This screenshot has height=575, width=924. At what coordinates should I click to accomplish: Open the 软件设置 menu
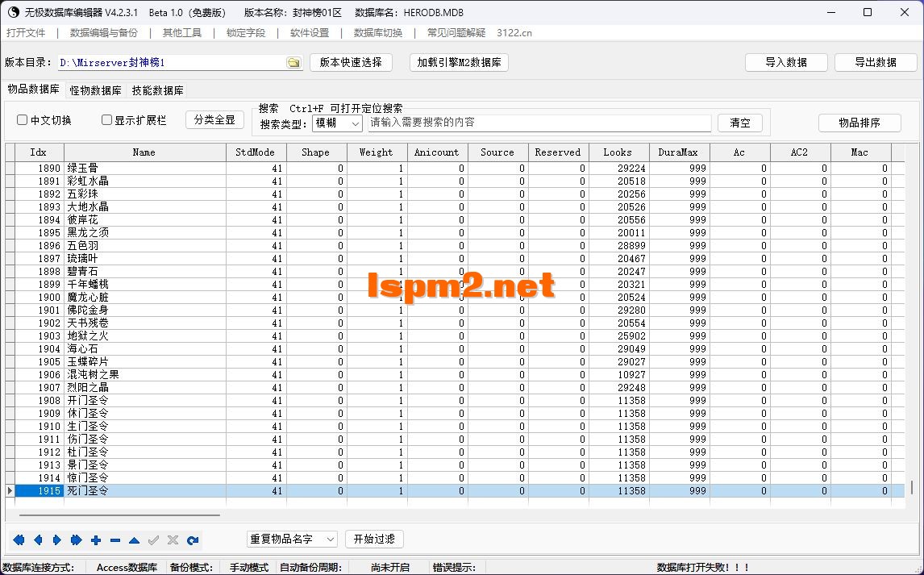pyautogui.click(x=310, y=33)
